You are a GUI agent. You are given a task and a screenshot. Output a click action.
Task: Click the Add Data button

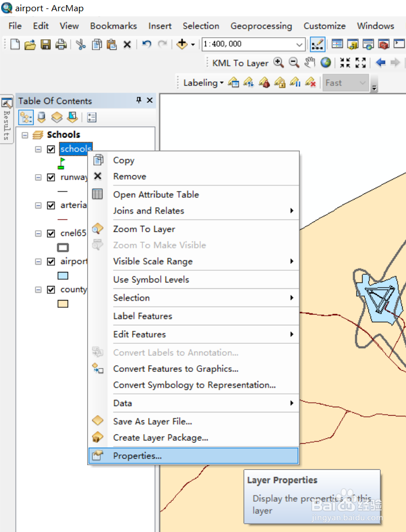pos(182,44)
